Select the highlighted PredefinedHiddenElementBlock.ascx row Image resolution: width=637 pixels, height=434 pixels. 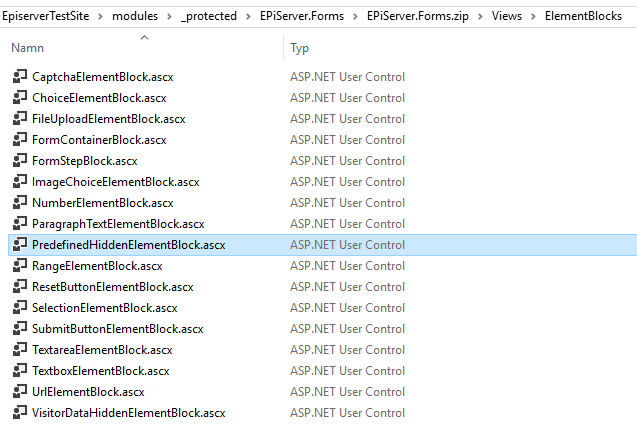point(323,245)
